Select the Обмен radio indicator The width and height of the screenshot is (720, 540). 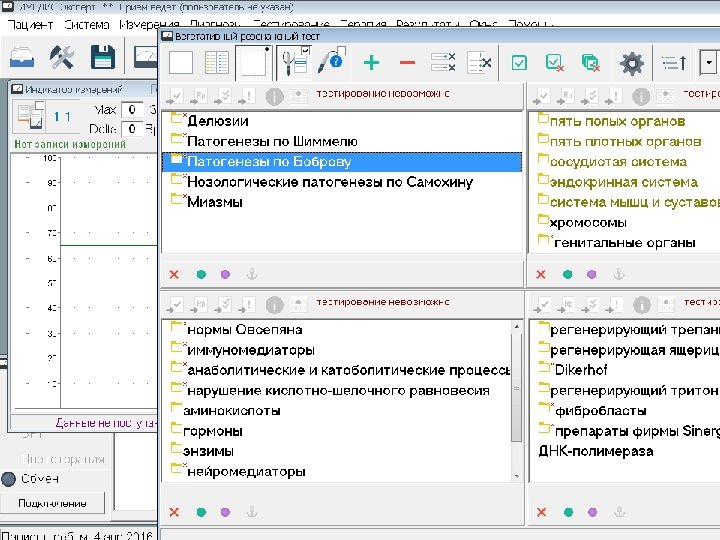coord(8,479)
